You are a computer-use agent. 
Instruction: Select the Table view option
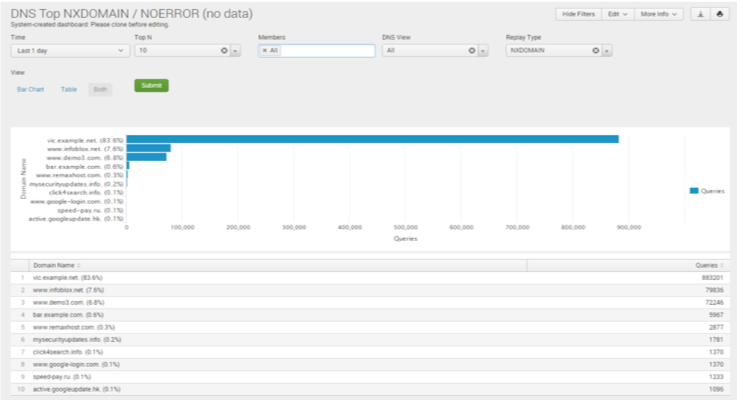point(68,89)
